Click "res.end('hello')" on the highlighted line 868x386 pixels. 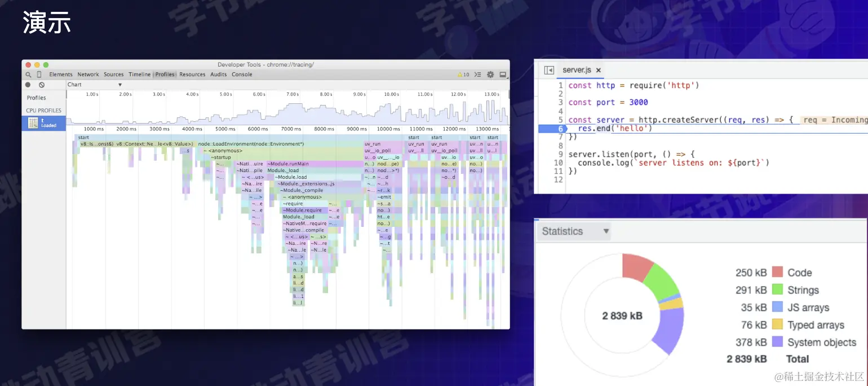coord(614,128)
